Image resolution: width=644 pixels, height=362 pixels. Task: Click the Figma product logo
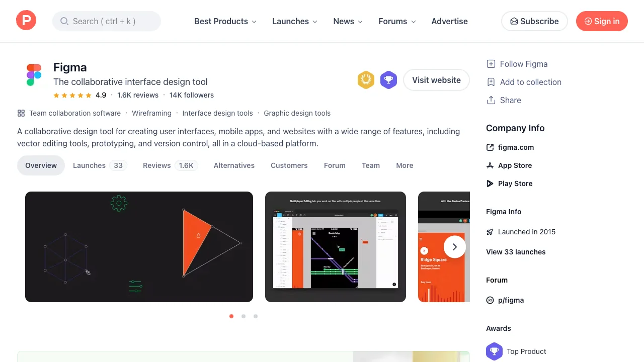(34, 75)
